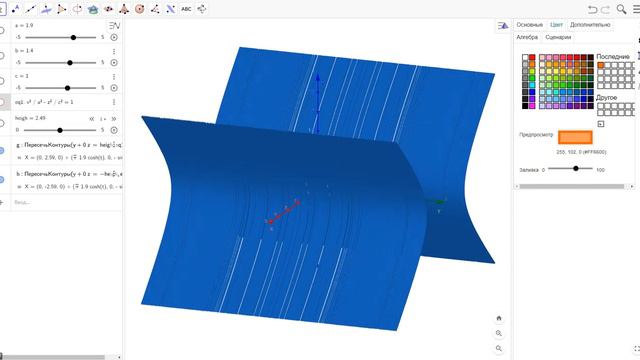
Task: Play animation for slider a
Action: click(114, 37)
